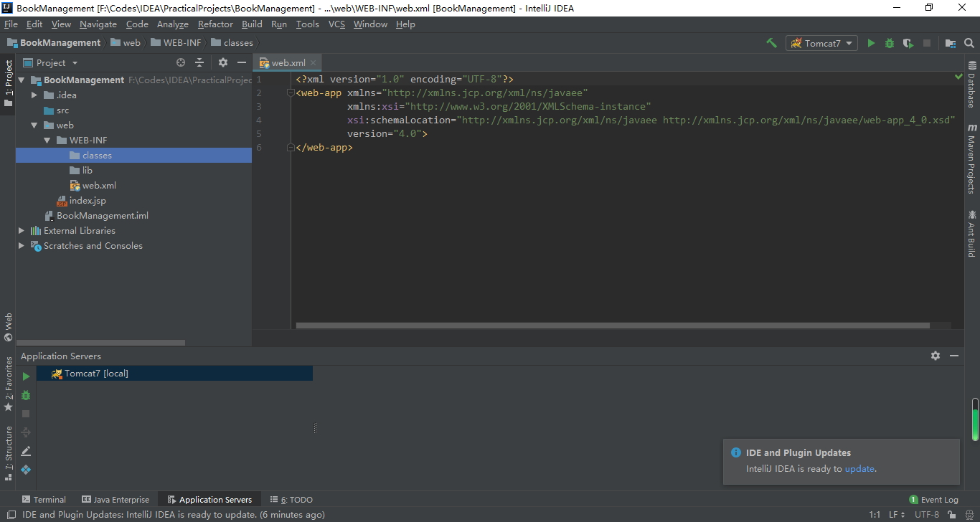Click the stop icon in the top toolbar
This screenshot has width=980, height=522.
click(x=927, y=43)
